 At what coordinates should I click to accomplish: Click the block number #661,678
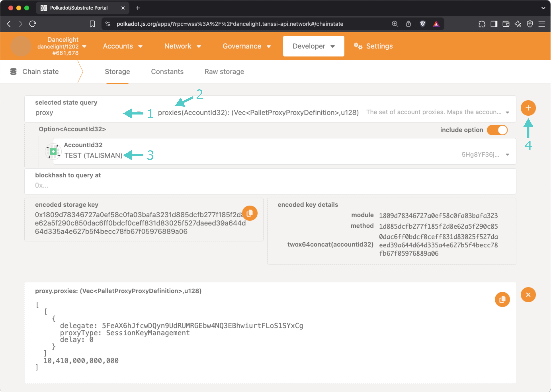(x=65, y=53)
